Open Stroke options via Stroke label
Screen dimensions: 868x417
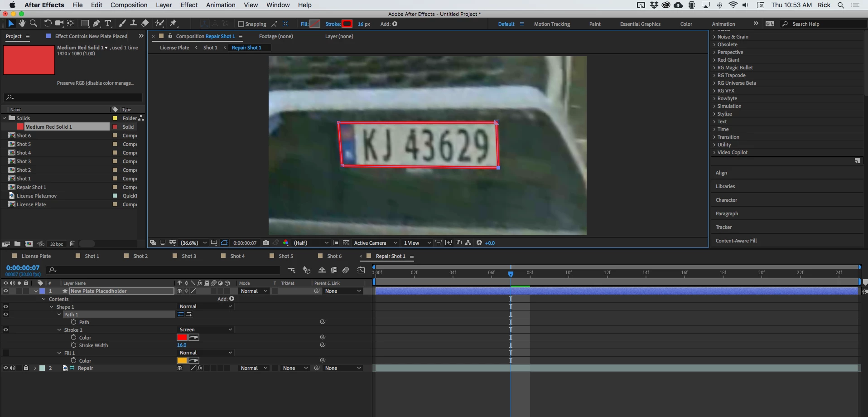tap(333, 24)
